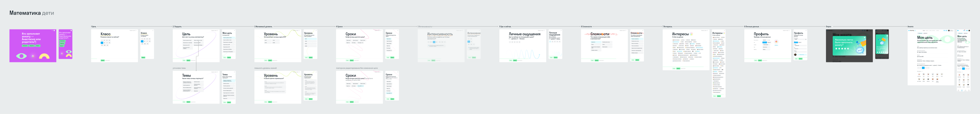Screen dimensions: 980x114
Task: Select the highlighted blue grade in desktop Класс frame
Action: 102,43
